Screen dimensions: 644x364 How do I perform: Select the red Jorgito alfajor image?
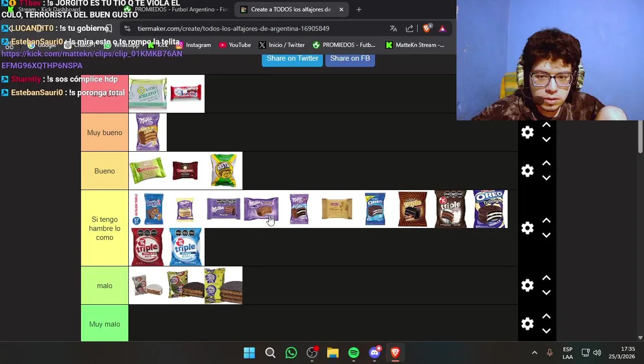(185, 94)
